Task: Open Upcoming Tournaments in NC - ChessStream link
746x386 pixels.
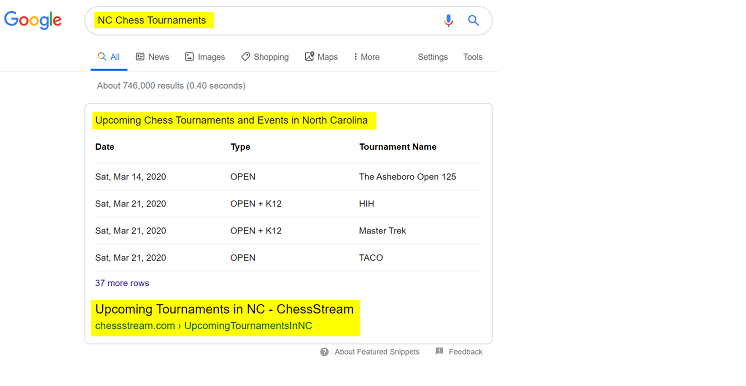Action: 225,309
